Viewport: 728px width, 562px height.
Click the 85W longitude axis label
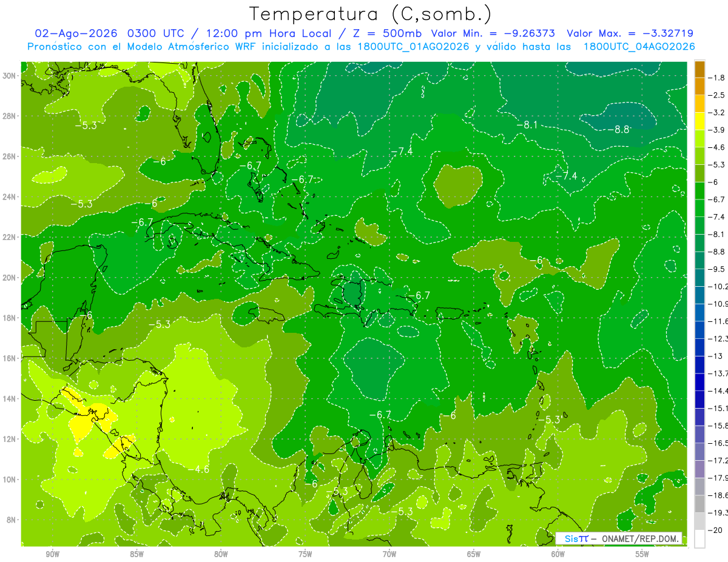coord(136,554)
